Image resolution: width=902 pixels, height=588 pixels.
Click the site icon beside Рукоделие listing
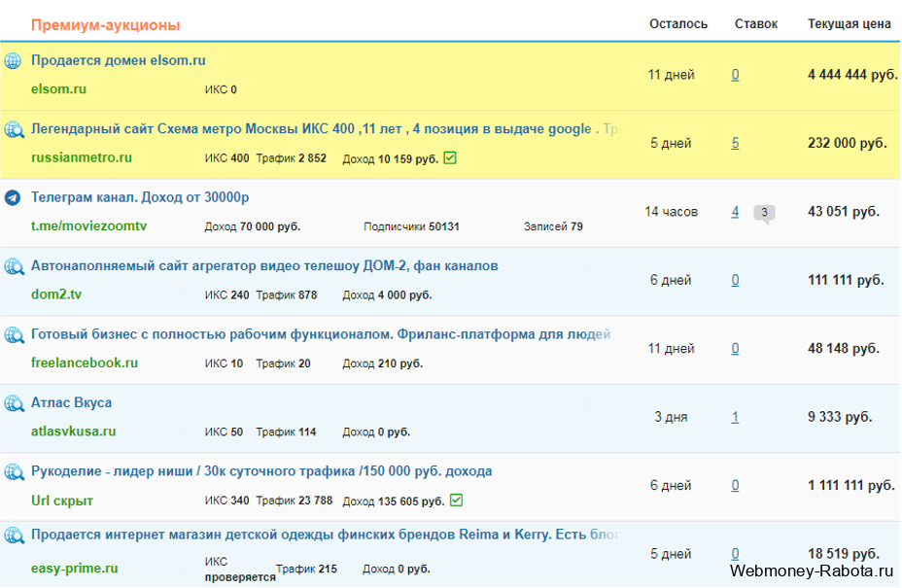pos(15,471)
